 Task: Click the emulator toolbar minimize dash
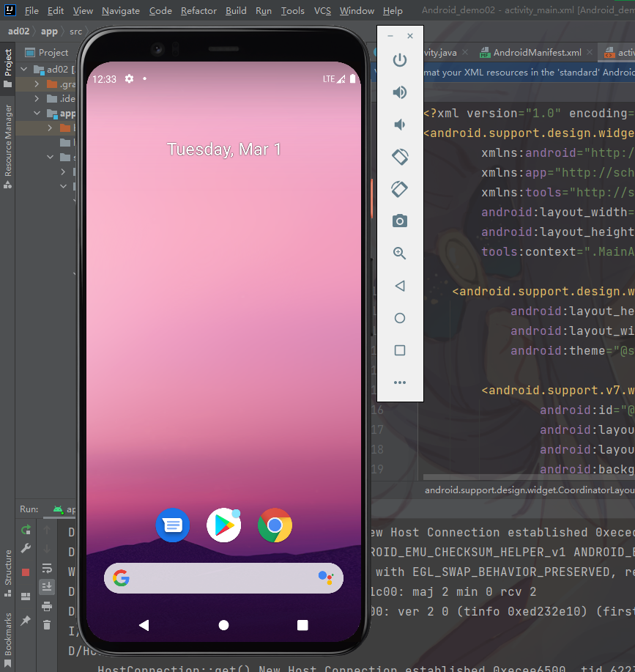(390, 36)
